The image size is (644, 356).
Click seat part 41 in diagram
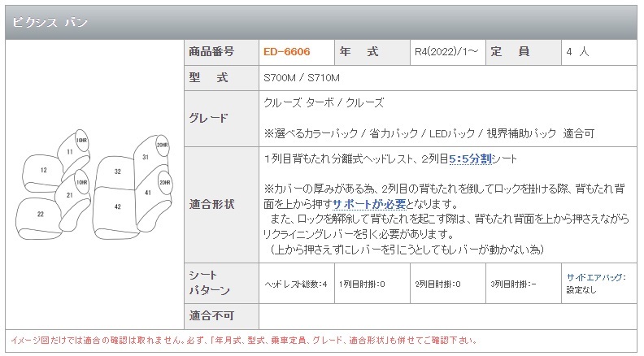[148, 192]
